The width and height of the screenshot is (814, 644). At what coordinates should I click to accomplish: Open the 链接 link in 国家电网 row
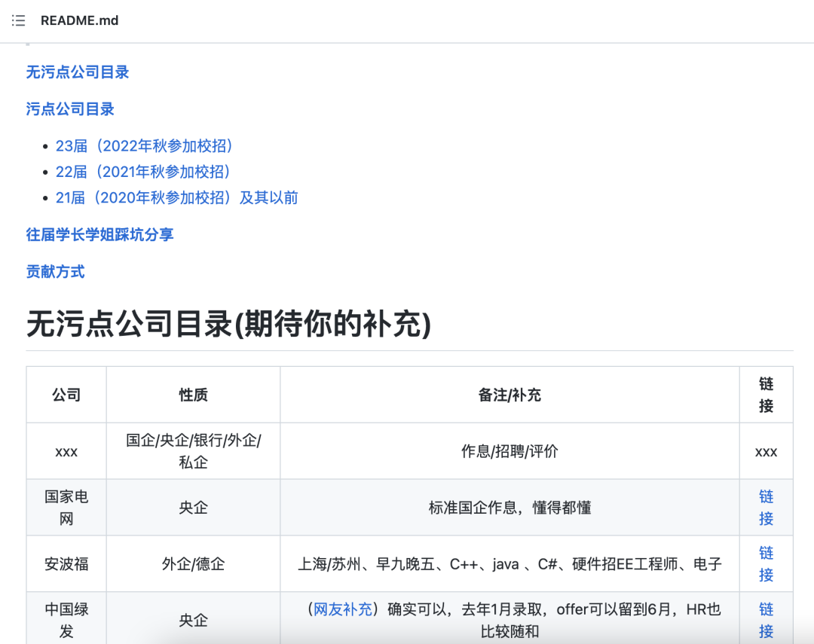point(767,508)
